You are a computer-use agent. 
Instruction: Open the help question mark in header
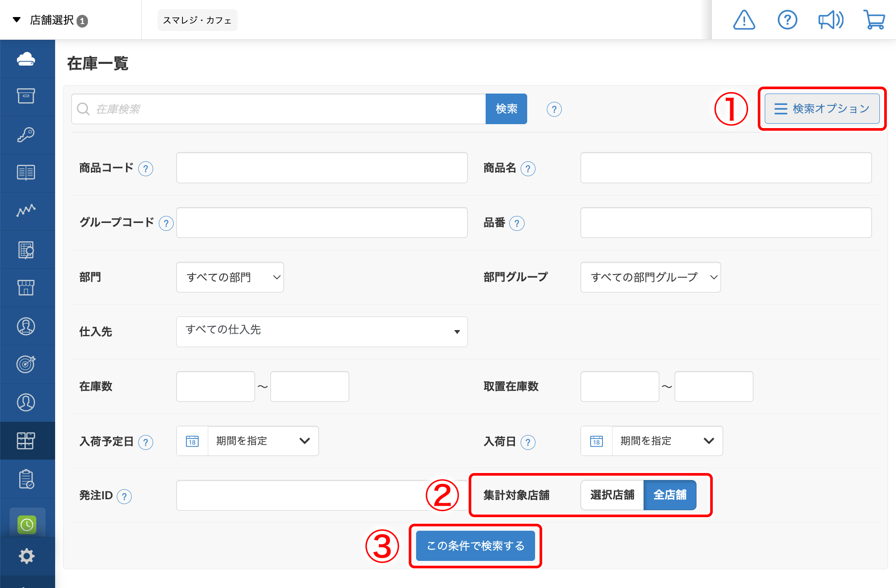[x=787, y=20]
